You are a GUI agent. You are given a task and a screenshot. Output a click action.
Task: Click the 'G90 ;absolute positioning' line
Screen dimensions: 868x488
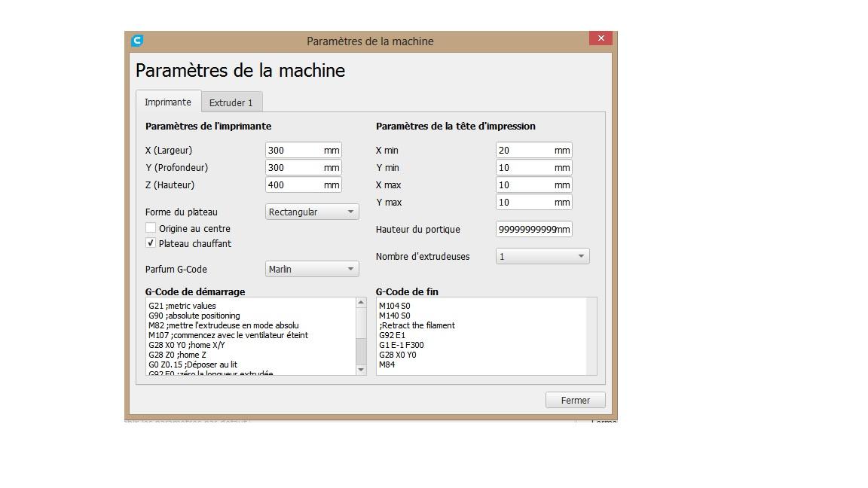tap(194, 316)
